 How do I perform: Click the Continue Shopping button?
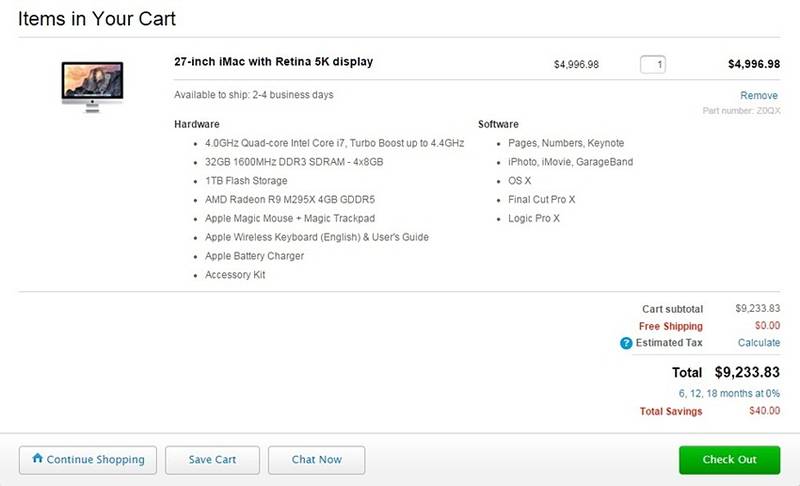[88, 459]
